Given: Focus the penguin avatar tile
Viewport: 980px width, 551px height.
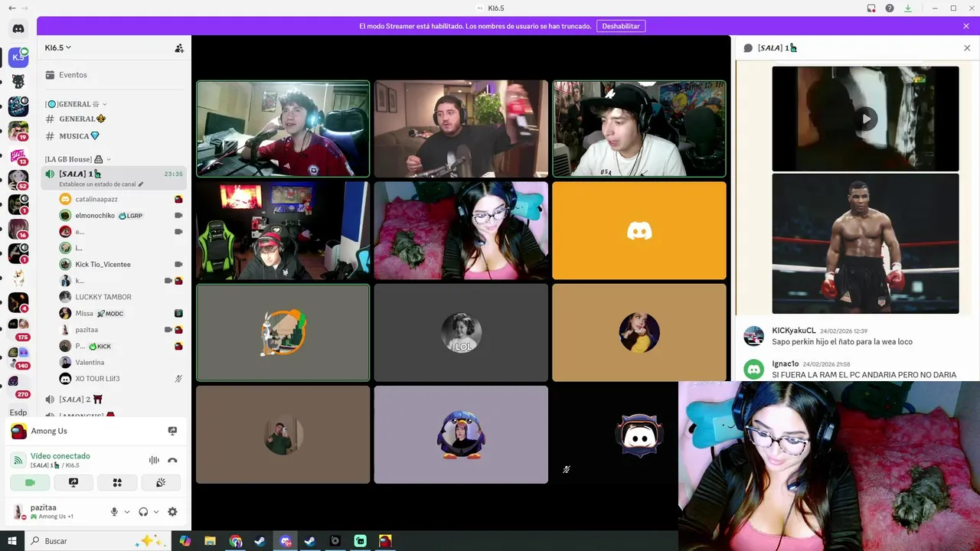Looking at the screenshot, I should pyautogui.click(x=461, y=435).
